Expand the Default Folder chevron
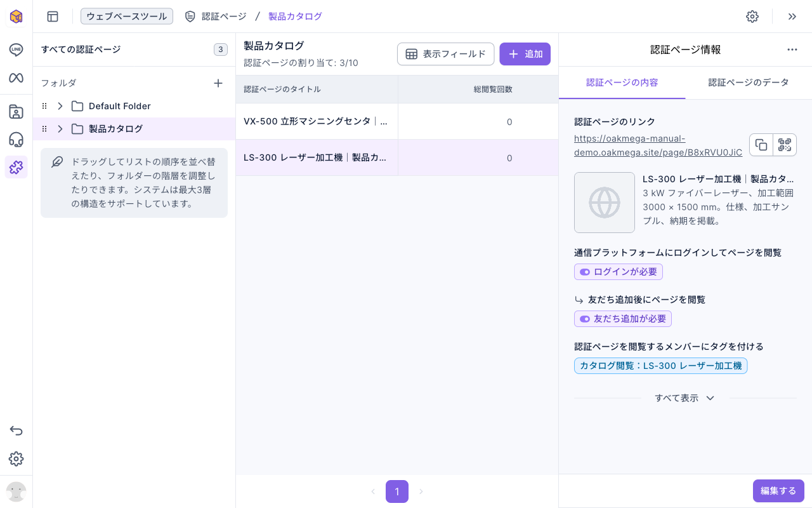 point(60,106)
